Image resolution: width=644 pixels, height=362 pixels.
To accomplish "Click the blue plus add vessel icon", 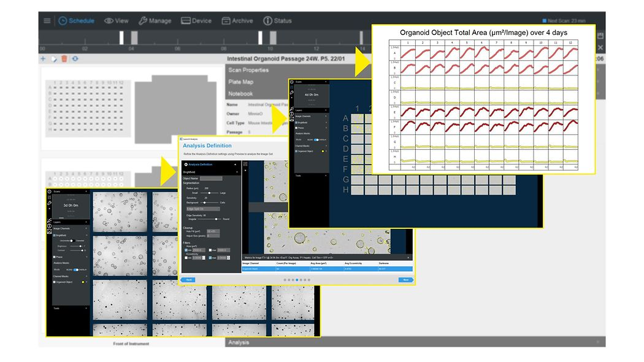I will click(x=43, y=59).
